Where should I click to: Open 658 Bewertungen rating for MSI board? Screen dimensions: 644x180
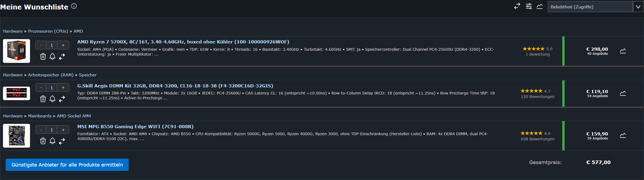pyautogui.click(x=537, y=139)
